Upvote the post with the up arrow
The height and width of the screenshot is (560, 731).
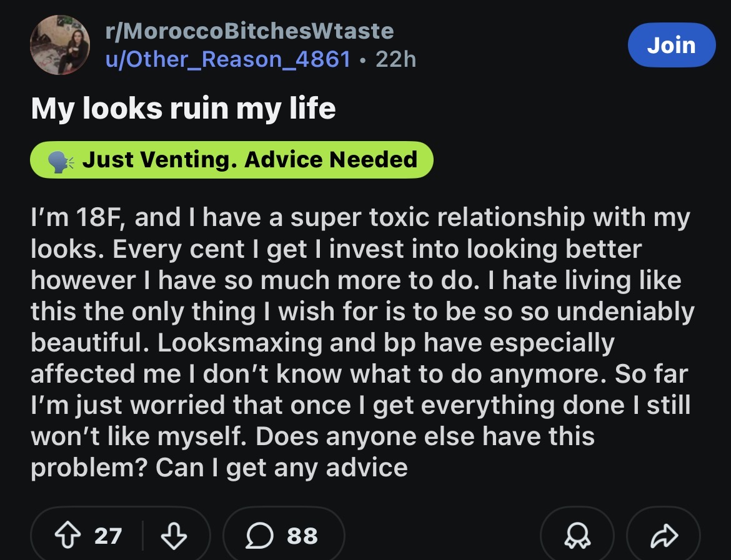(x=67, y=535)
